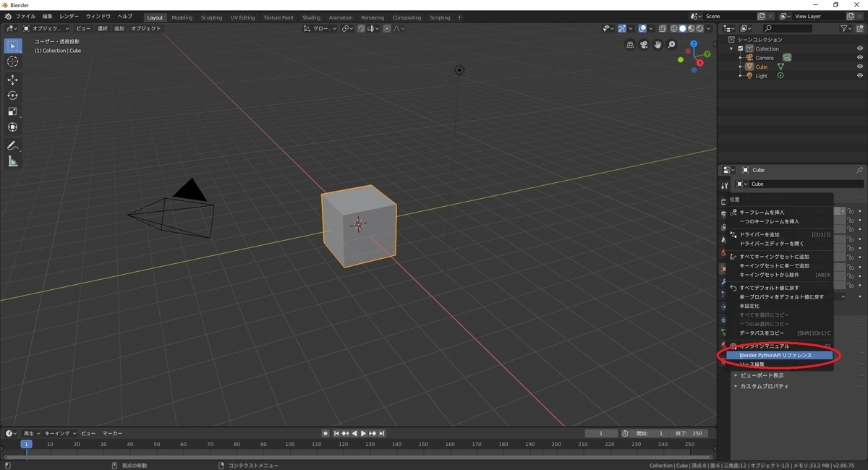Click the timeline playhead at frame 1
This screenshot has width=868, height=470.
tap(26, 444)
